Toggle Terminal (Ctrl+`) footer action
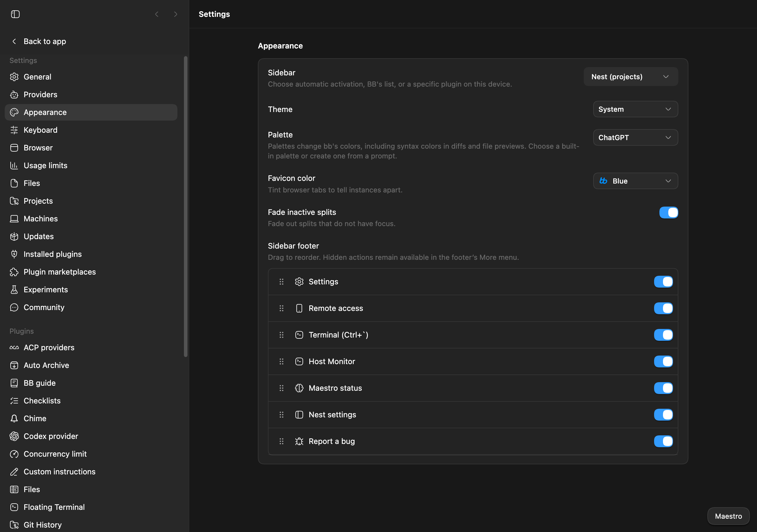 click(x=663, y=335)
